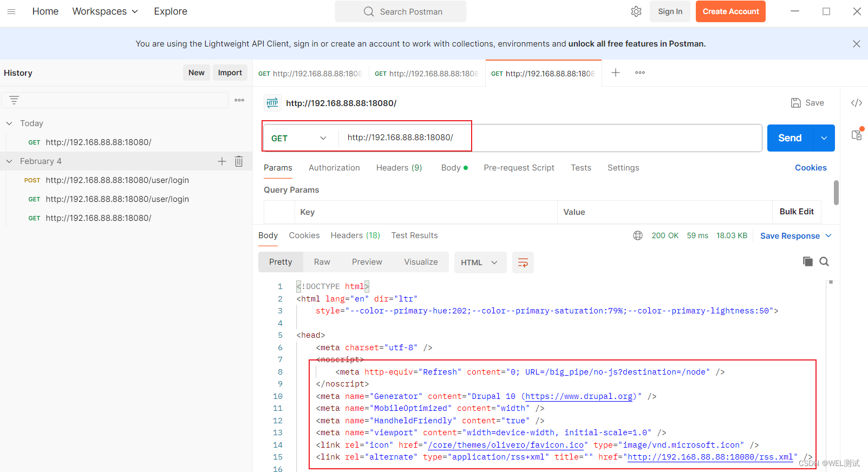
Task: Select the Params tab
Action: [x=278, y=168]
